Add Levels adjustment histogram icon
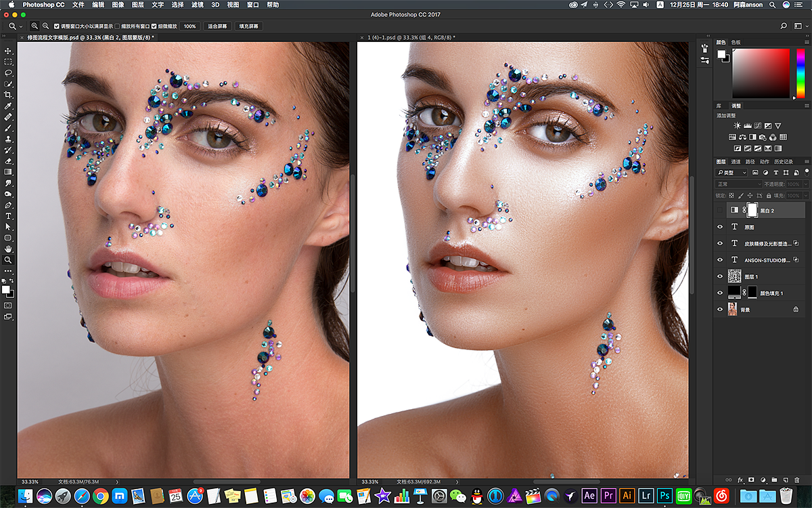Viewport: 812px width, 508px height. pyautogui.click(x=748, y=125)
